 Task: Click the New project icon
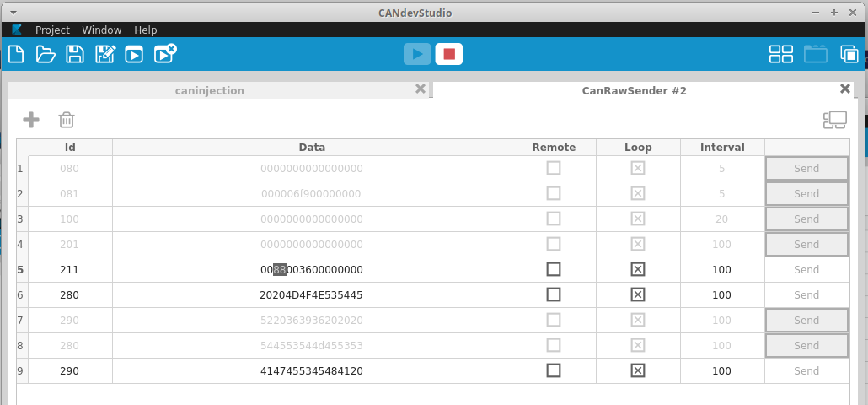click(16, 54)
